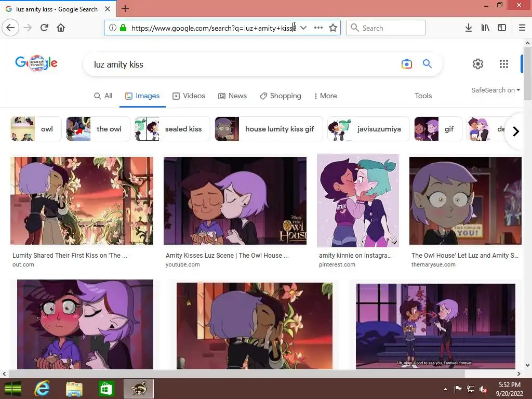
Task: Reload the page with the refresh icon
Action: click(x=45, y=28)
